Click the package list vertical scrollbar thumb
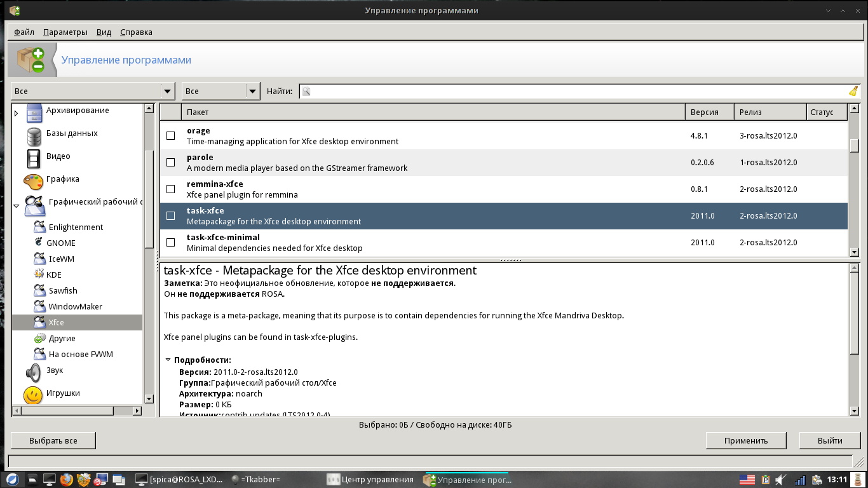Image resolution: width=868 pixels, height=488 pixels. pos(855,145)
